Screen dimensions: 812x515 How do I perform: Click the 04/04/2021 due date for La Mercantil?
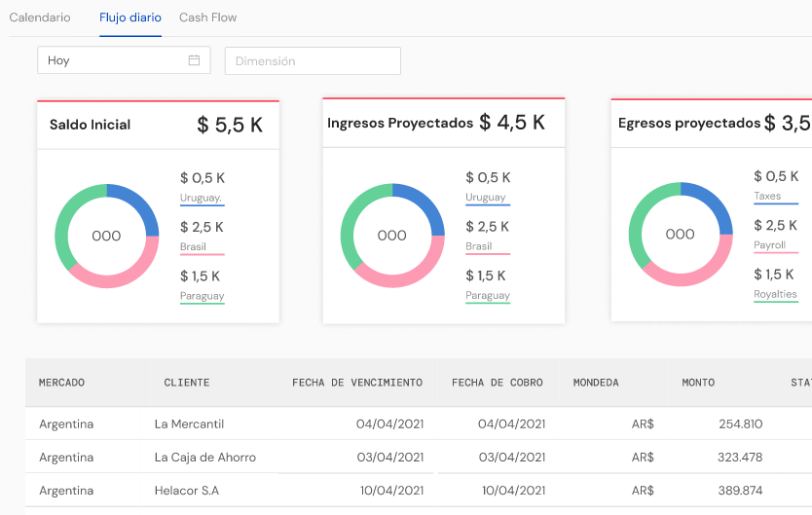(x=390, y=423)
